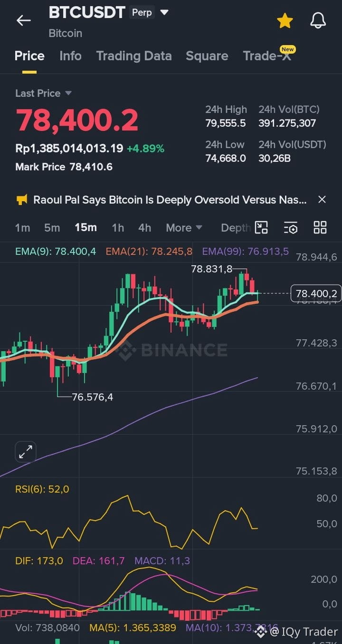The height and width of the screenshot is (644, 342).
Task: Click the DEA: 161,7 label
Action: point(99,561)
